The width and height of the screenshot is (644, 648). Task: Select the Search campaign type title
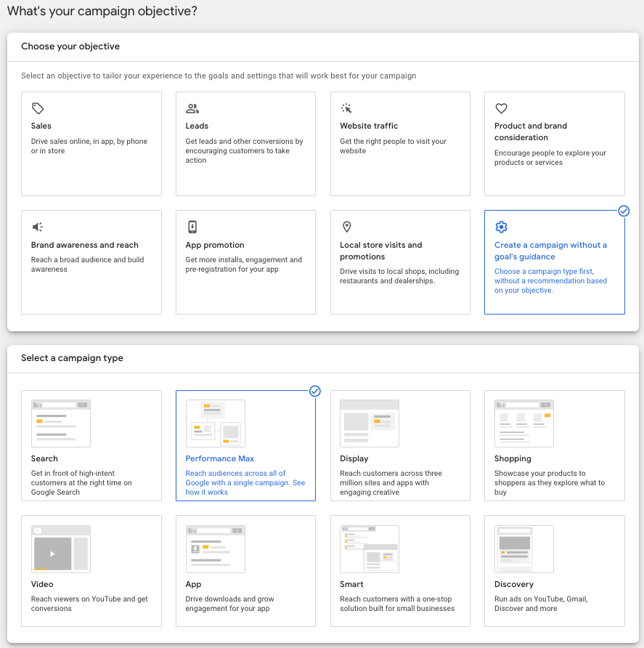click(44, 458)
